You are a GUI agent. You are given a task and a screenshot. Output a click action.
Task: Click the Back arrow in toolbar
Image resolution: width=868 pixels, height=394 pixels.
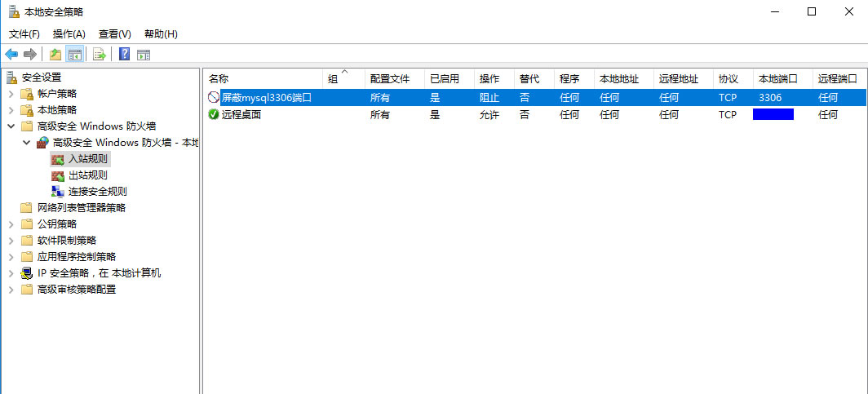click(11, 55)
